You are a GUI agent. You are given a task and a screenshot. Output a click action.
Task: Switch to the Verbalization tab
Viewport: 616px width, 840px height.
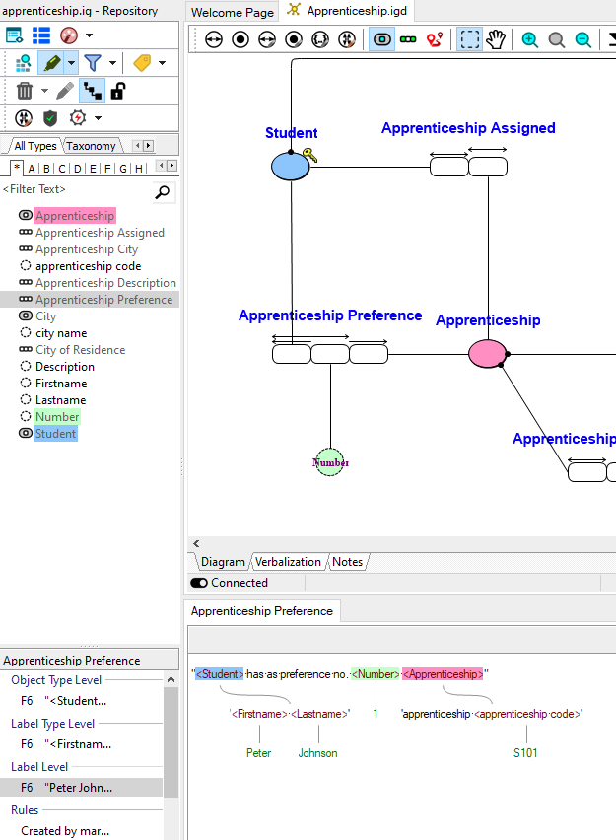(x=288, y=562)
